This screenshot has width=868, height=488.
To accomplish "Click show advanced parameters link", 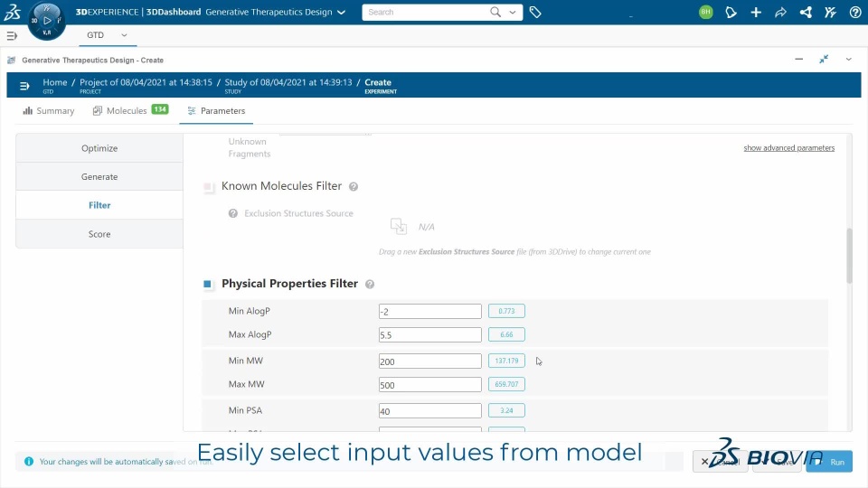I will click(x=788, y=148).
